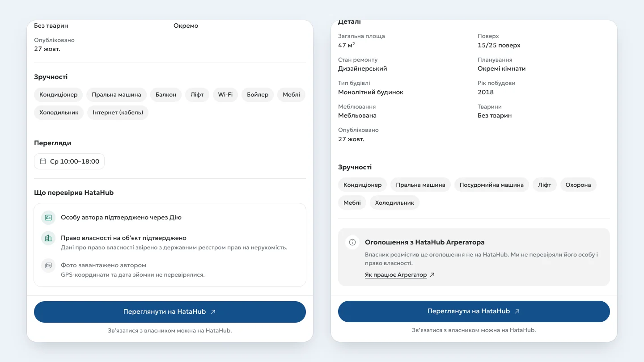Click the 15/25 поверх value
This screenshot has width=644, height=362.
499,45
